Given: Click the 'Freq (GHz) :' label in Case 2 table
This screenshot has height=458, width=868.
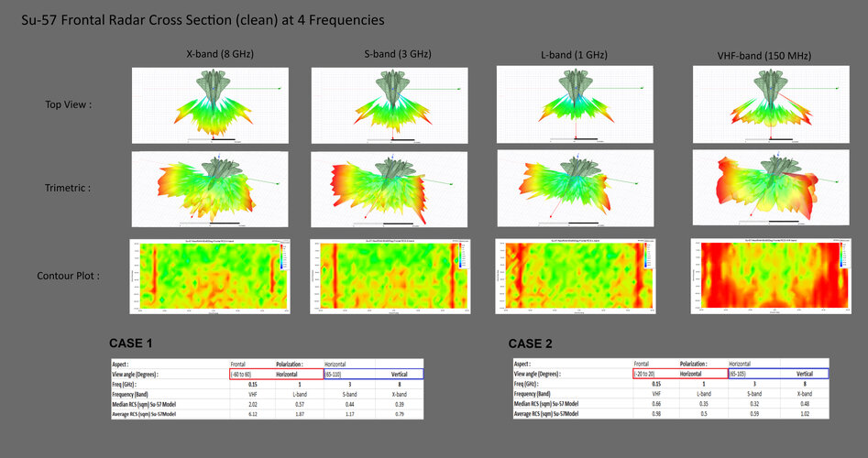Looking at the screenshot, I should click(527, 384).
